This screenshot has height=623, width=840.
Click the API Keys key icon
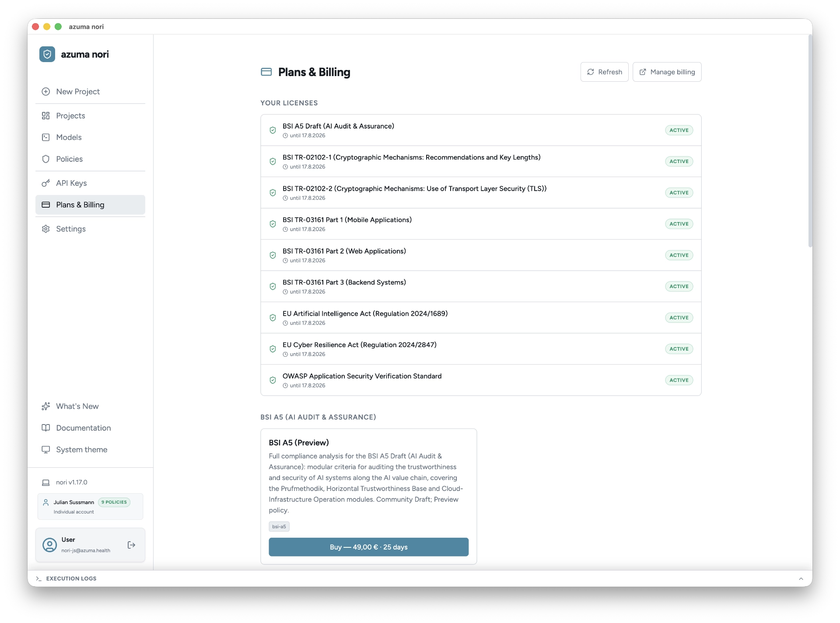coord(45,183)
